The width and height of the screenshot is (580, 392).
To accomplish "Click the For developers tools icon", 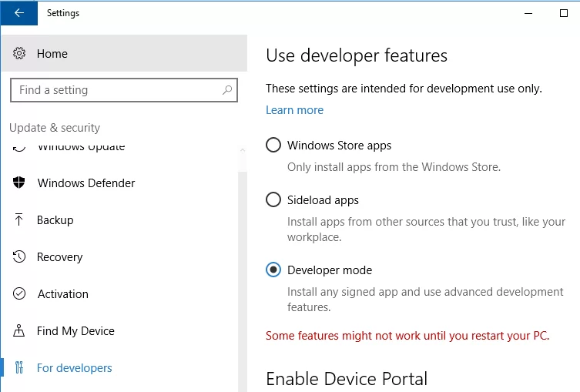I will [18, 367].
